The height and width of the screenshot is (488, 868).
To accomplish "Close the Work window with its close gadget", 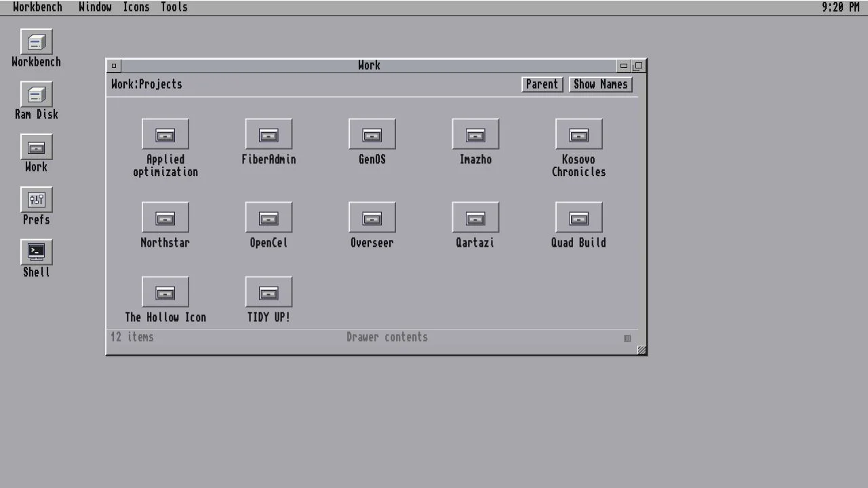I will [x=114, y=66].
